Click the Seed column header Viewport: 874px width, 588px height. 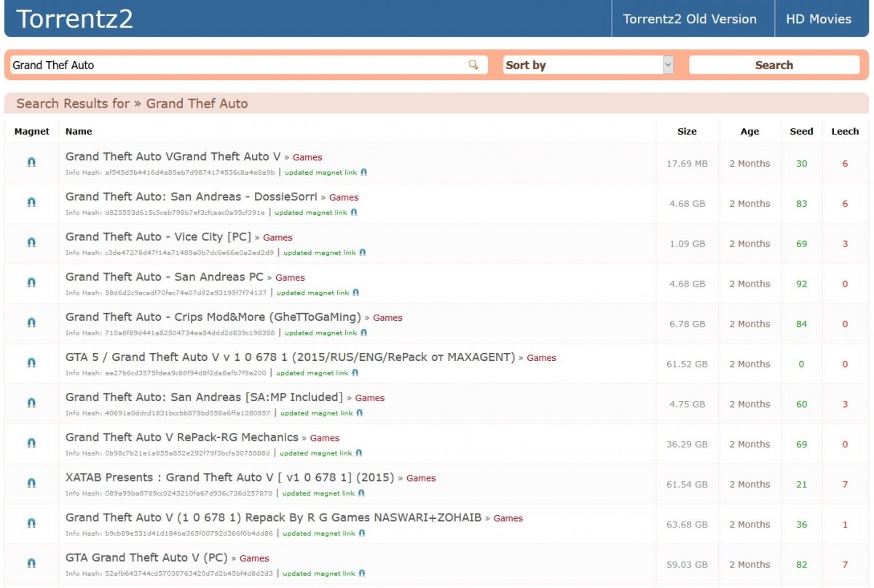coord(801,131)
